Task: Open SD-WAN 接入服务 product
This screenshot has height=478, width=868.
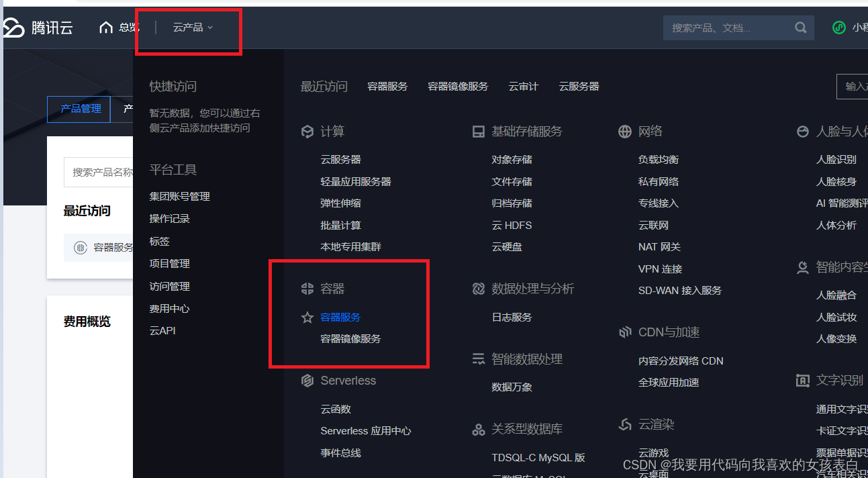Action: pyautogui.click(x=680, y=291)
